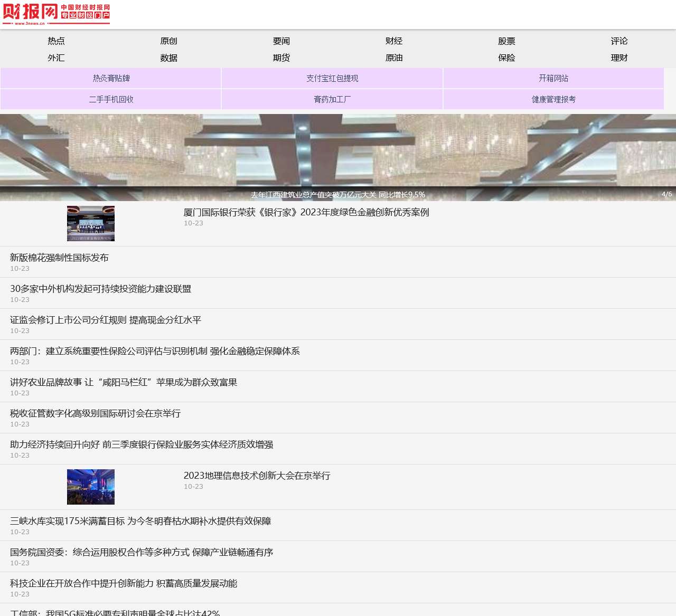The width and height of the screenshot is (676, 616).
Task: Open the 膏药加工厂 link
Action: point(332,99)
